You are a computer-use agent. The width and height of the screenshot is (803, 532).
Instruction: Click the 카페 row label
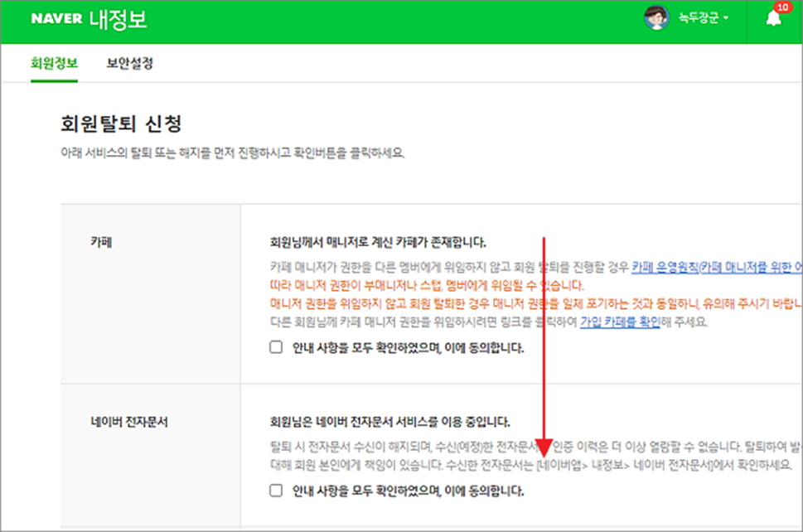click(x=101, y=242)
